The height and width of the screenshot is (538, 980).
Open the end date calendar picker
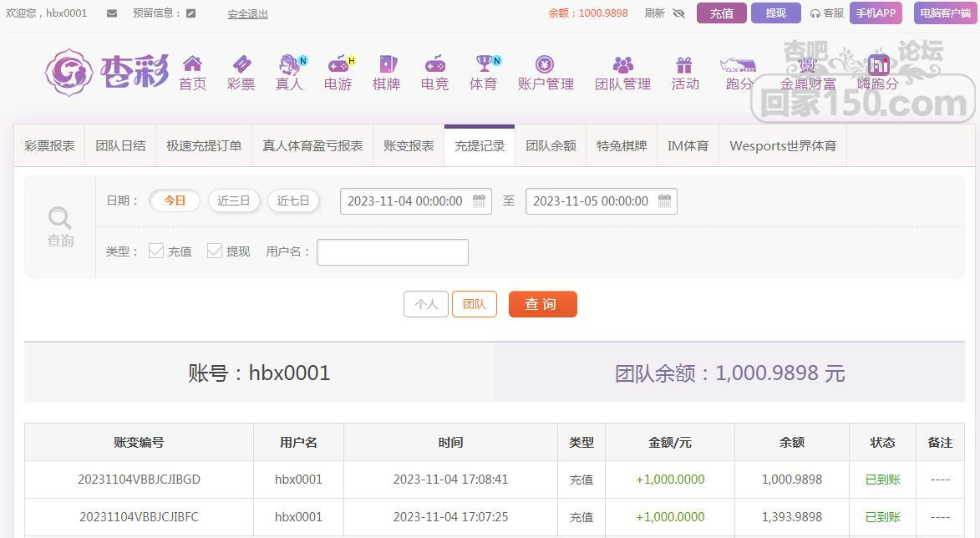tap(664, 200)
